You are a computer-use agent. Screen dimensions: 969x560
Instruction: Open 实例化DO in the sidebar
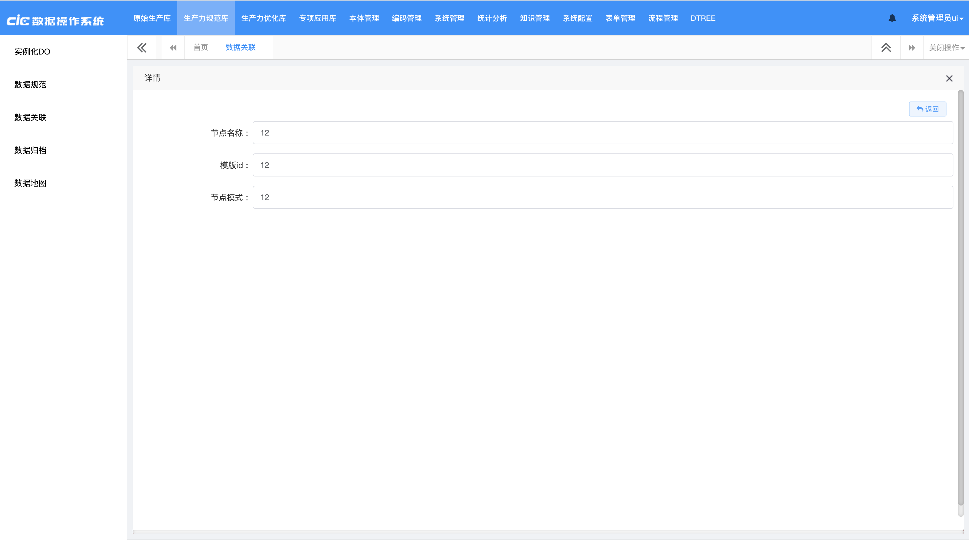click(32, 52)
